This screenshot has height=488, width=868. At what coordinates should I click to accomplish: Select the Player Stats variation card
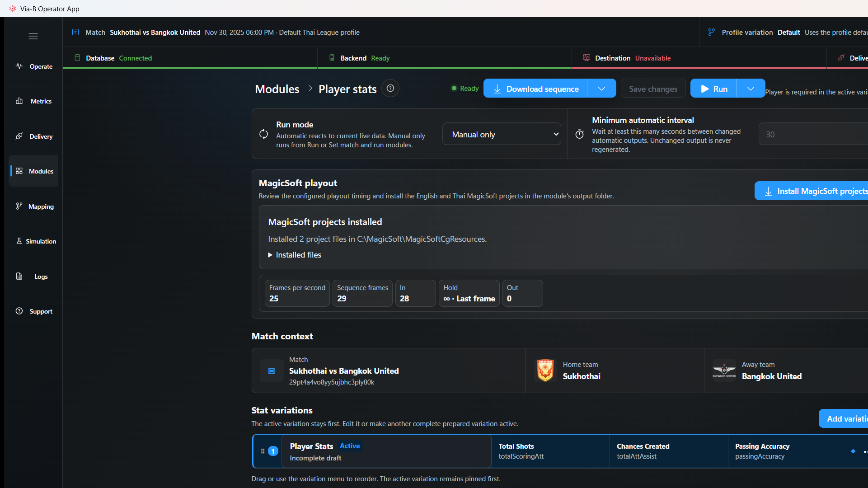click(386, 451)
